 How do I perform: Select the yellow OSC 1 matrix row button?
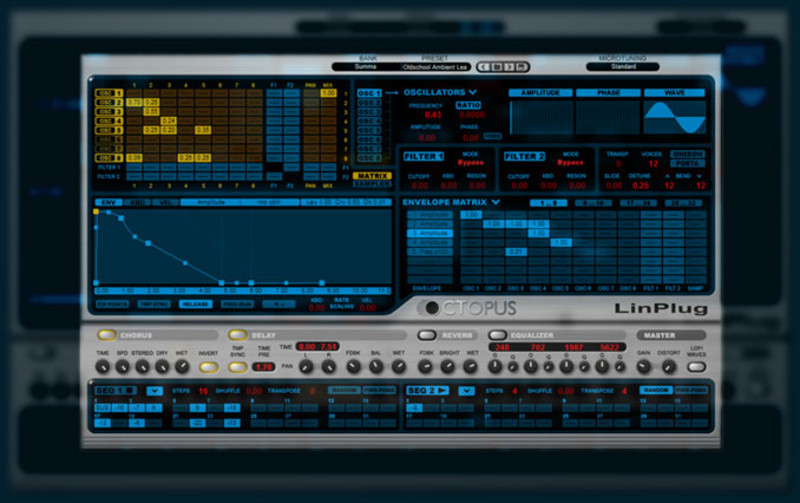pos(108,93)
